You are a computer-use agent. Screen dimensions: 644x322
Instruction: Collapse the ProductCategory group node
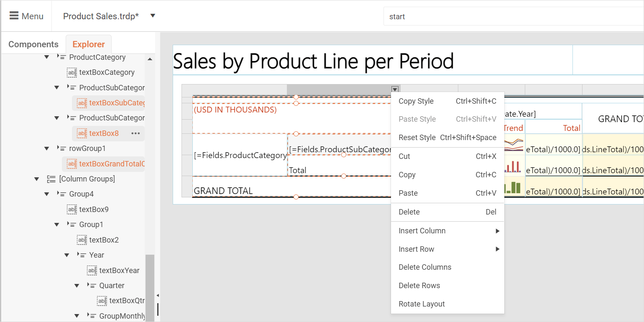46,57
